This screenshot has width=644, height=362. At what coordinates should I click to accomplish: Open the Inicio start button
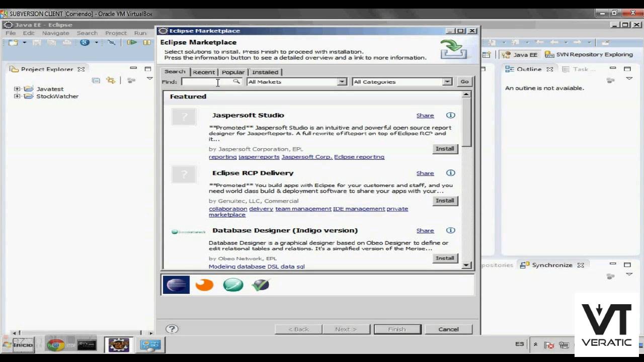click(19, 345)
